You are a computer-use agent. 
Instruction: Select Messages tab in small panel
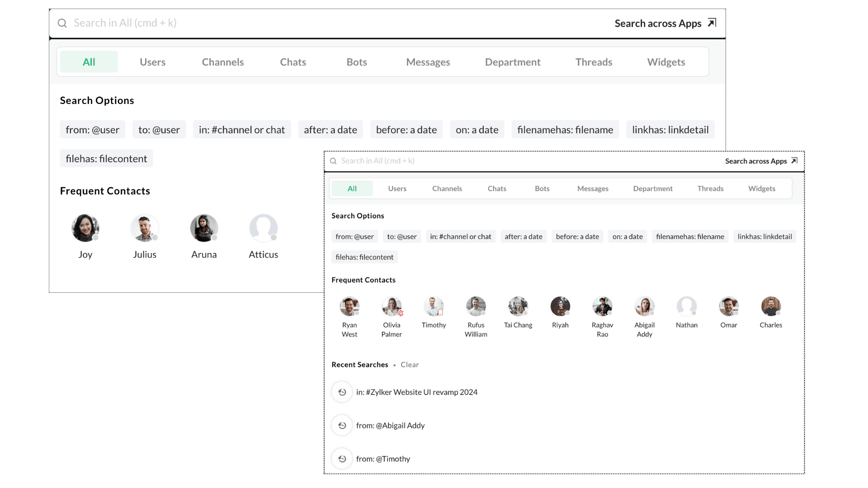[593, 188]
